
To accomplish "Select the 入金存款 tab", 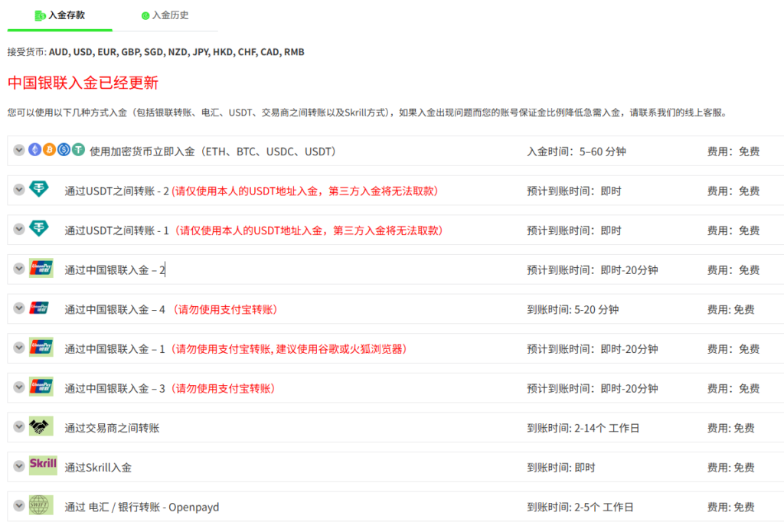I will 60,15.
